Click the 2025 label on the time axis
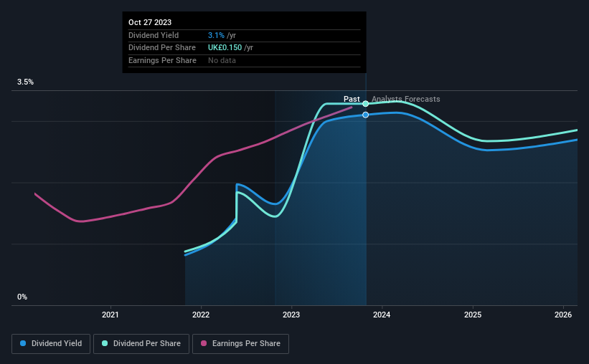 [473, 315]
